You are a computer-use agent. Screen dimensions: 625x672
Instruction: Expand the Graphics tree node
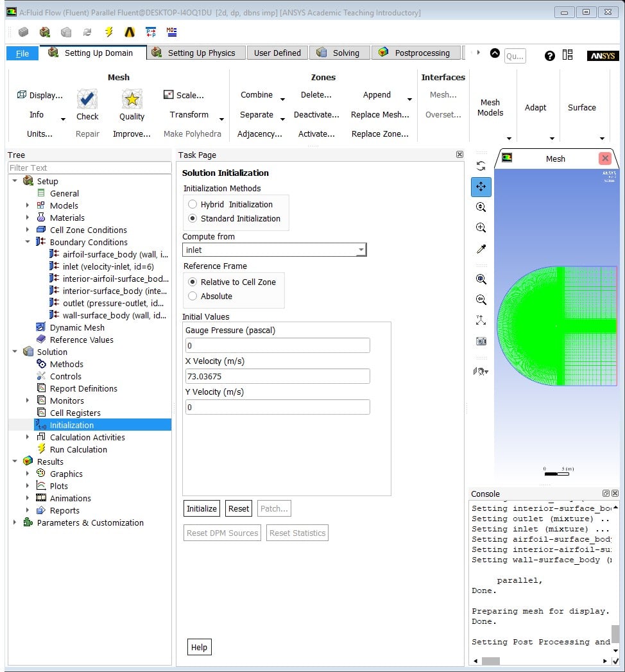[x=28, y=474]
